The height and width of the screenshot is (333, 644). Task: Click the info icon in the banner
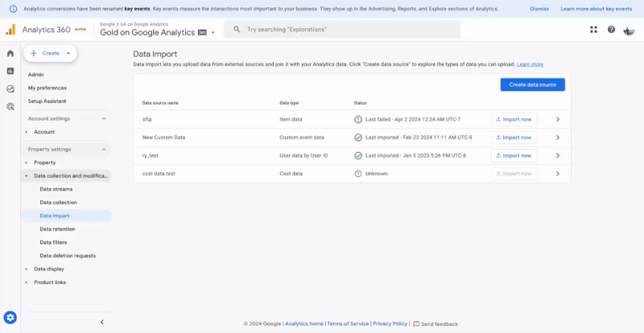[x=13, y=9]
